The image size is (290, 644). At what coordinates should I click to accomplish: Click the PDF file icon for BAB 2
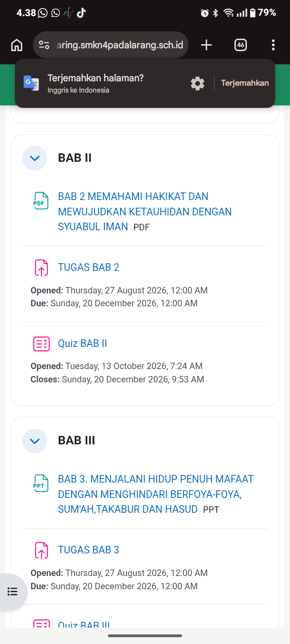(x=41, y=200)
